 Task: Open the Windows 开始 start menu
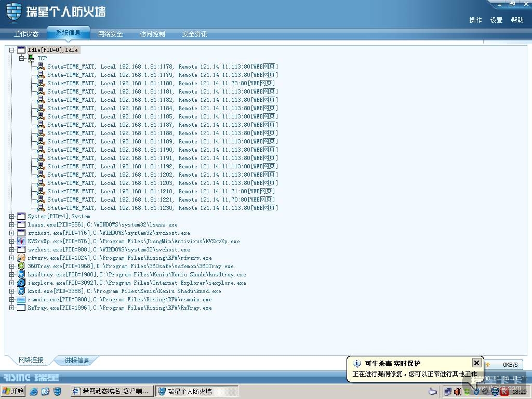tap(13, 391)
